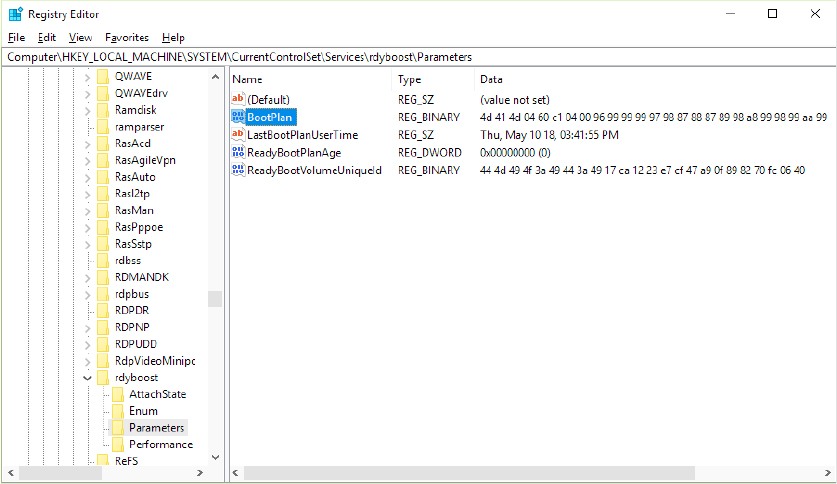Open the File menu
This screenshot has width=837, height=484.
(x=16, y=37)
